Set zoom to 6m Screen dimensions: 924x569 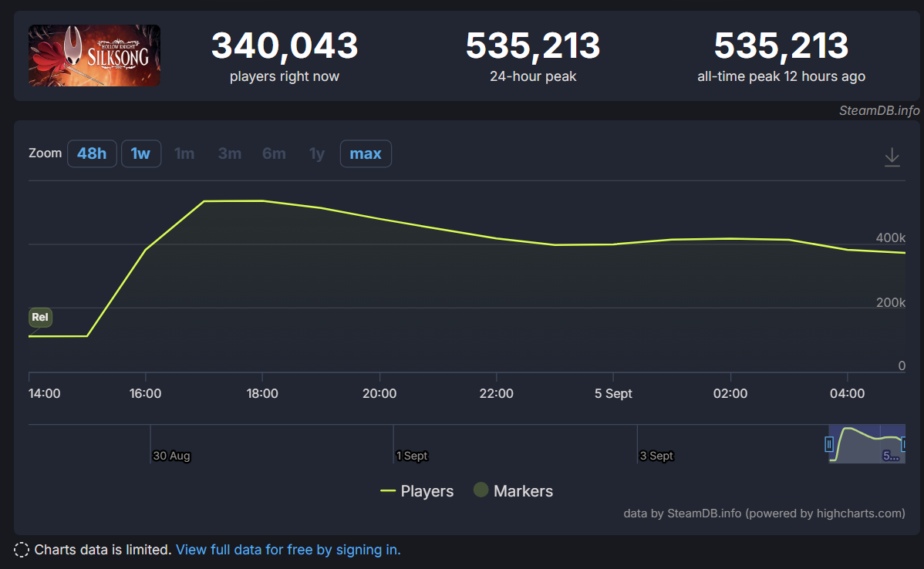[x=274, y=153]
